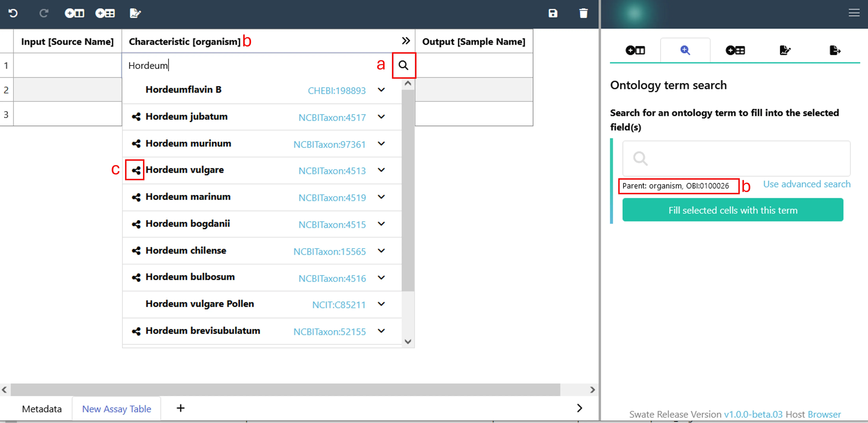Image resolution: width=868 pixels, height=423 pixels.
Task: Select row number 2 header
Action: (x=6, y=90)
